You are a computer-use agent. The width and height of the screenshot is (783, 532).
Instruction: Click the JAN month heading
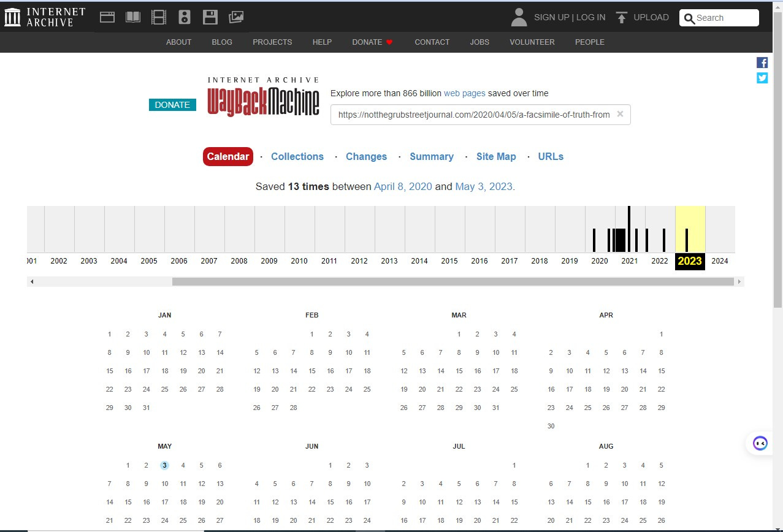tap(164, 315)
